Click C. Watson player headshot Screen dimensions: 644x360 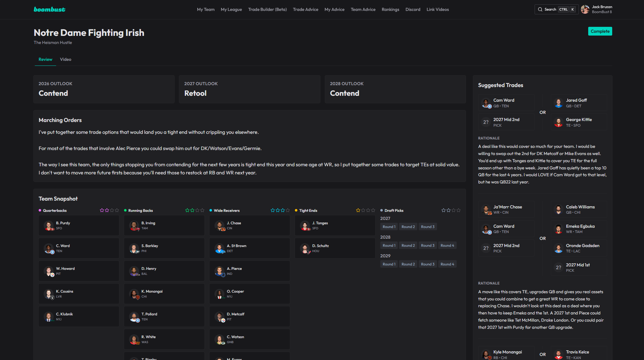coord(219,339)
